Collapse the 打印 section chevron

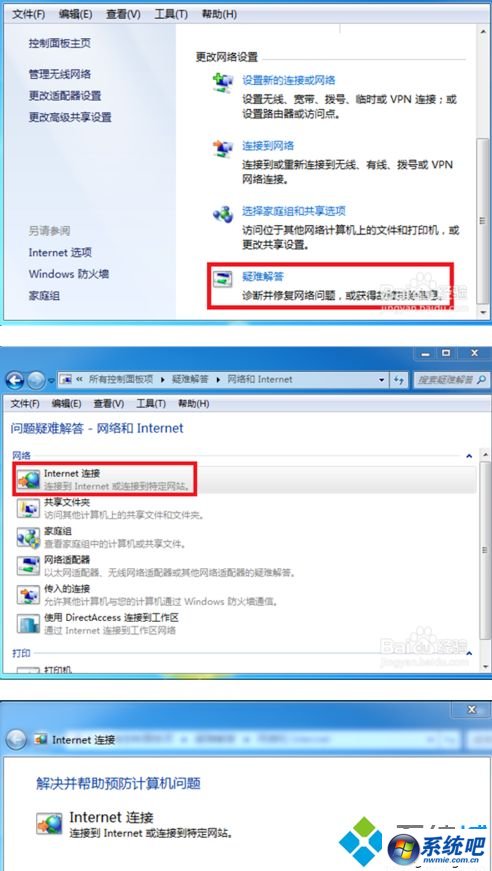point(469,653)
